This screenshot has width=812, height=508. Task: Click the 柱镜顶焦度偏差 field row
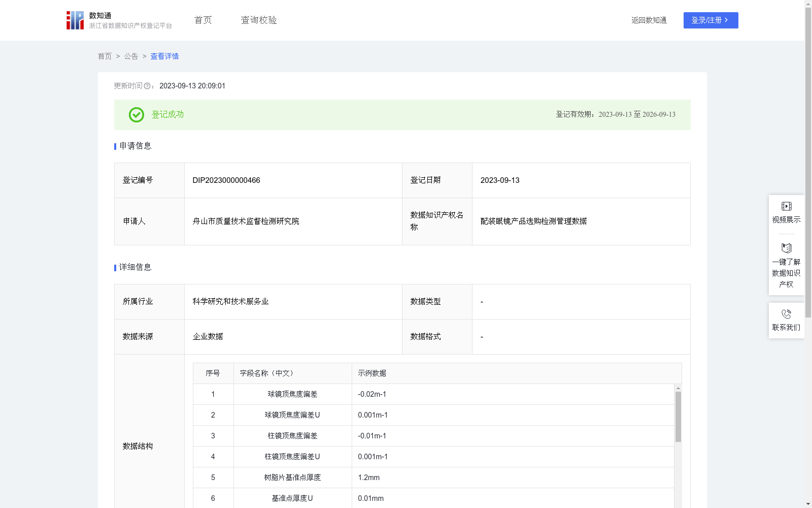click(x=434, y=436)
